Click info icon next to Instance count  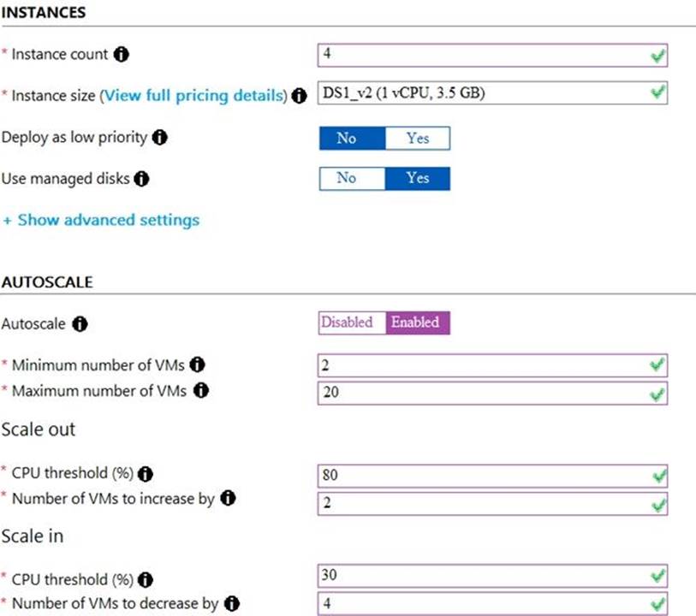[122, 55]
